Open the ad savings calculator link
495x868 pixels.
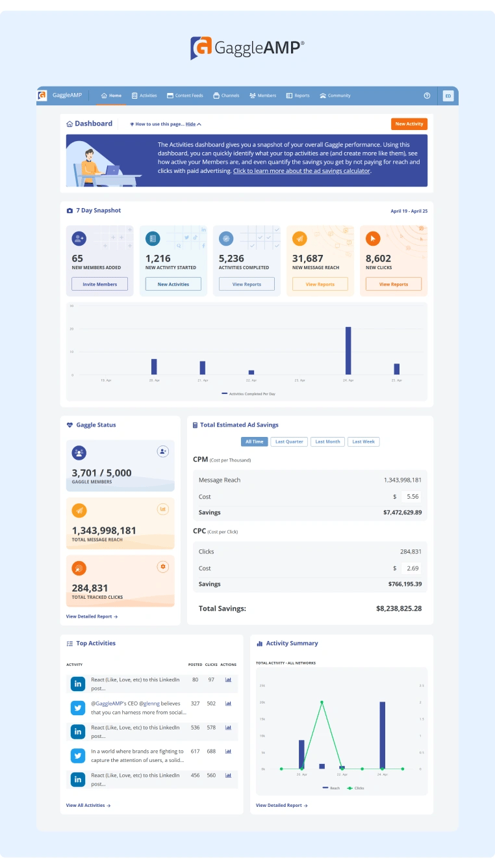click(301, 171)
